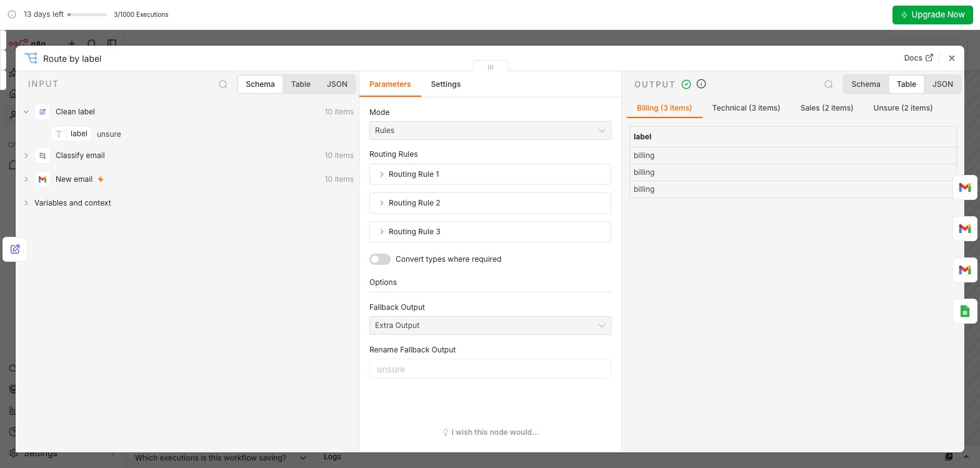The image size is (980, 468).
Task: Click the 3/1000 Executions text
Action: [x=141, y=14]
